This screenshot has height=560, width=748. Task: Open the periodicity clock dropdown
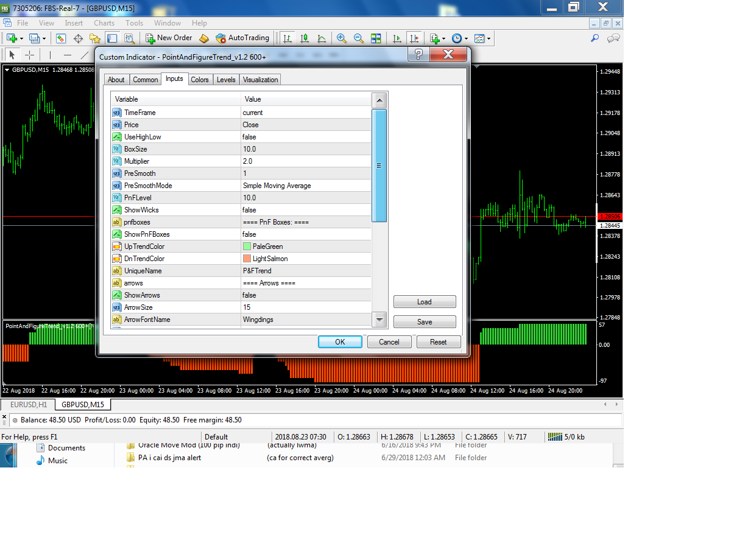[x=460, y=38]
